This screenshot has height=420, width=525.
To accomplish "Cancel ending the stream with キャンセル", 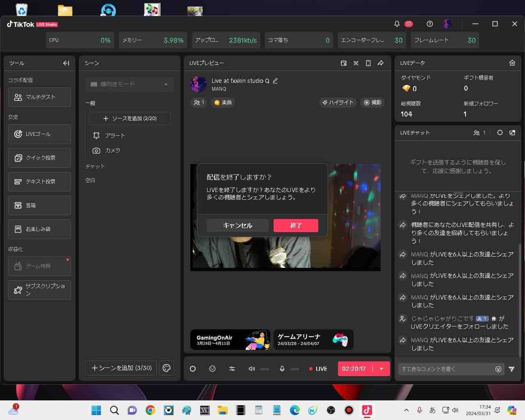I will pyautogui.click(x=237, y=226).
